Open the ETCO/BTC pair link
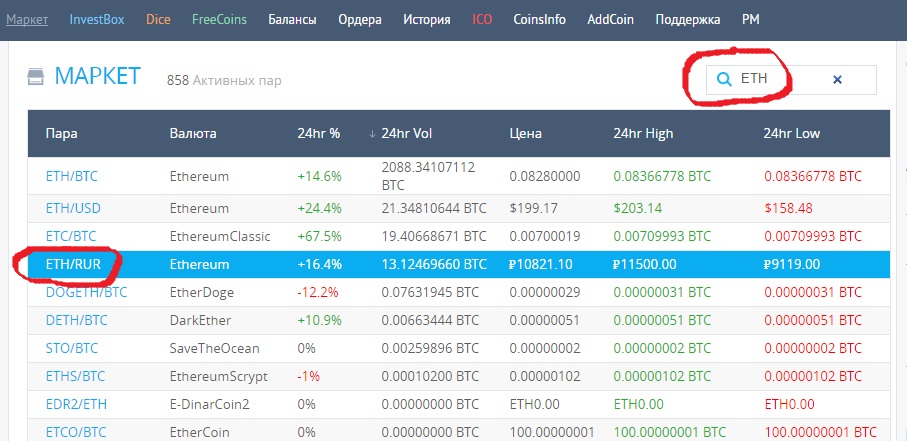This screenshot has width=907, height=441. (x=76, y=432)
